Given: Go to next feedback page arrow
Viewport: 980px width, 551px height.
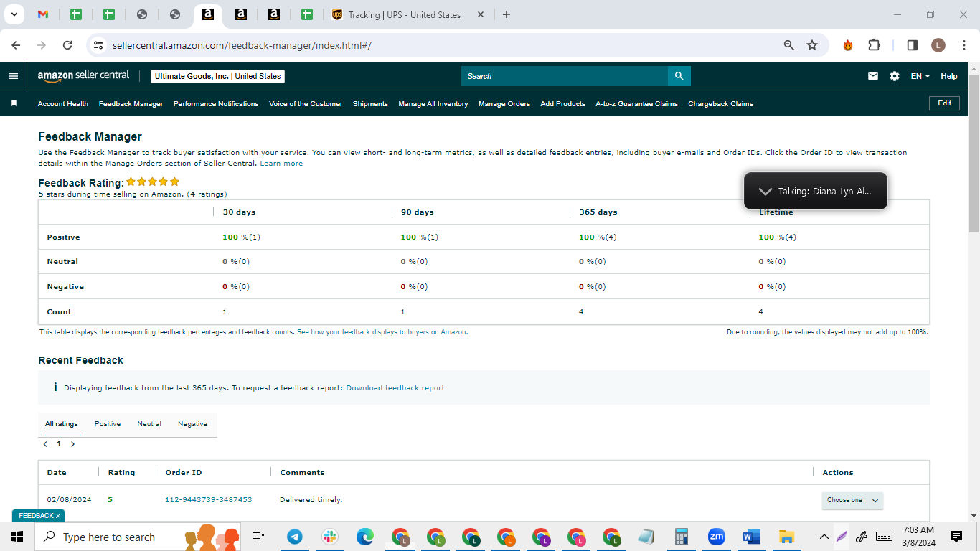Looking at the screenshot, I should tap(72, 444).
